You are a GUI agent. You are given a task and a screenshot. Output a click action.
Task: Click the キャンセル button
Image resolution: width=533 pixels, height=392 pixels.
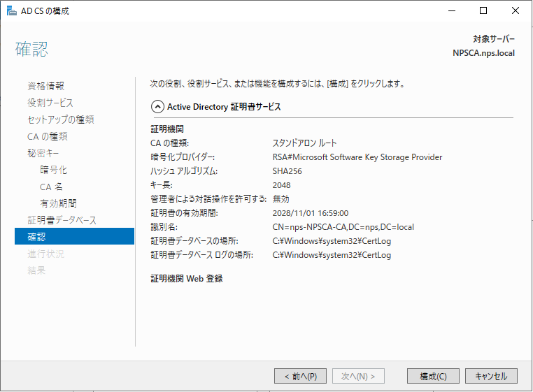pyautogui.click(x=491, y=376)
